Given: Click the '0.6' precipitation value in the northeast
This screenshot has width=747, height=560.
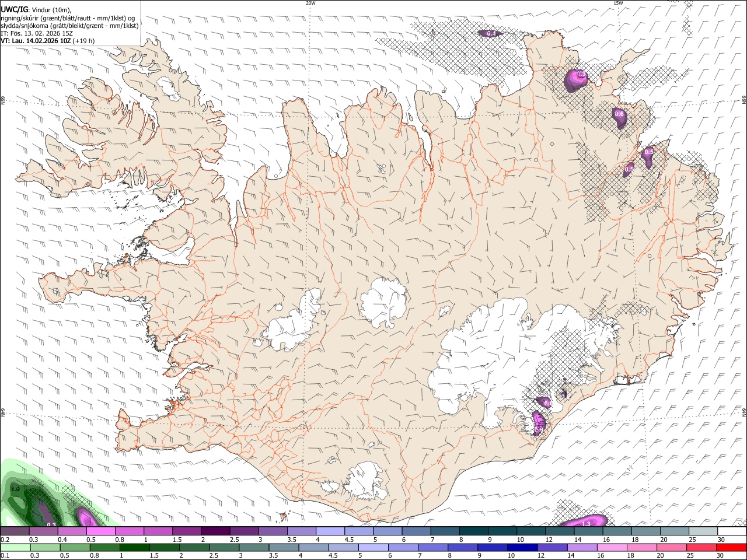Looking at the screenshot, I should pyautogui.click(x=620, y=114).
